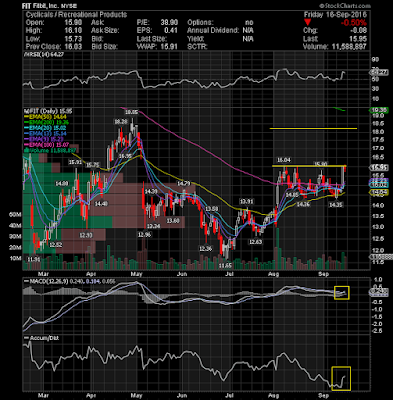Click the Last price 15.95 in header
This screenshot has width=393, height=400.
[x=357, y=39]
